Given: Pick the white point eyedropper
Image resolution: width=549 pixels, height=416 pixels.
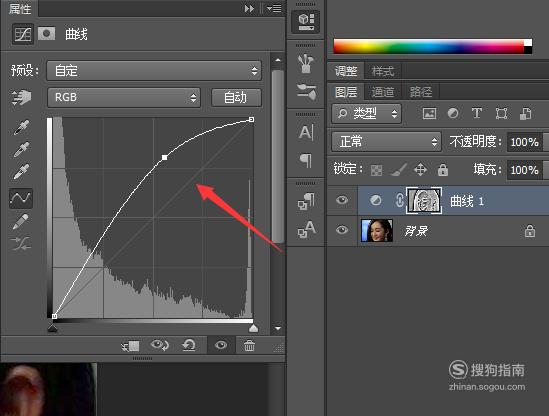Looking at the screenshot, I should [21, 172].
